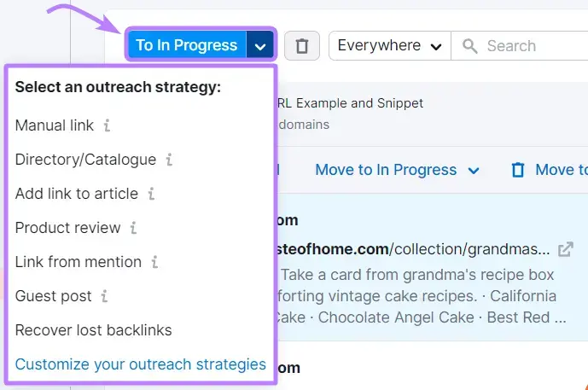Click info icon next to Manual link
The height and width of the screenshot is (390, 588).
click(x=107, y=125)
